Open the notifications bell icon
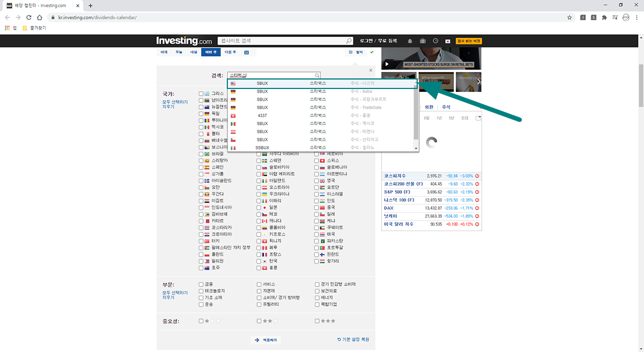The width and height of the screenshot is (644, 352). (x=409, y=41)
